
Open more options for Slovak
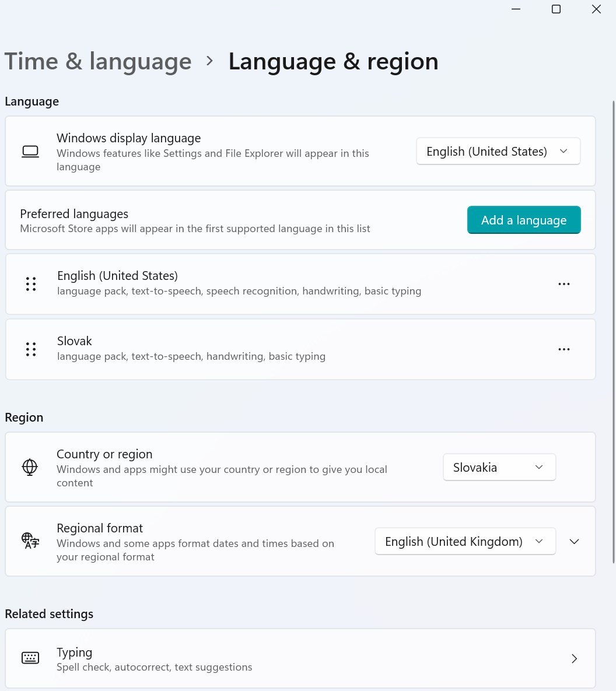point(564,349)
